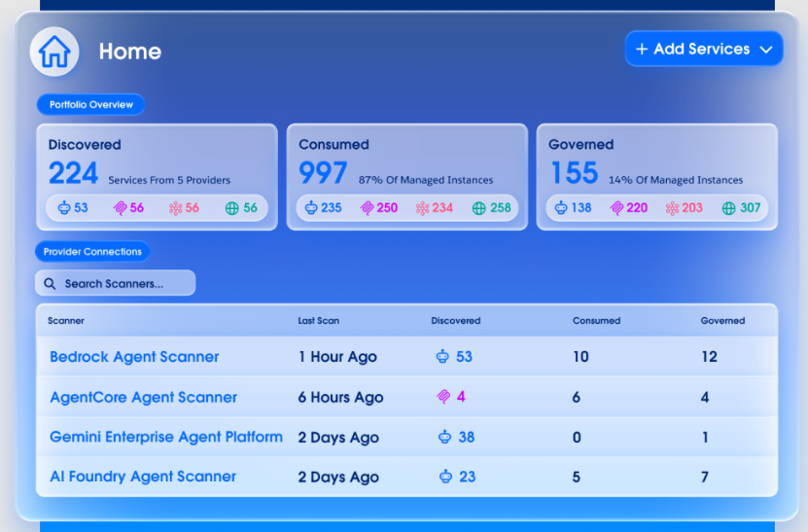Image resolution: width=808 pixels, height=532 pixels.
Task: Click the green globe icon beside 307
Action: coord(728,208)
